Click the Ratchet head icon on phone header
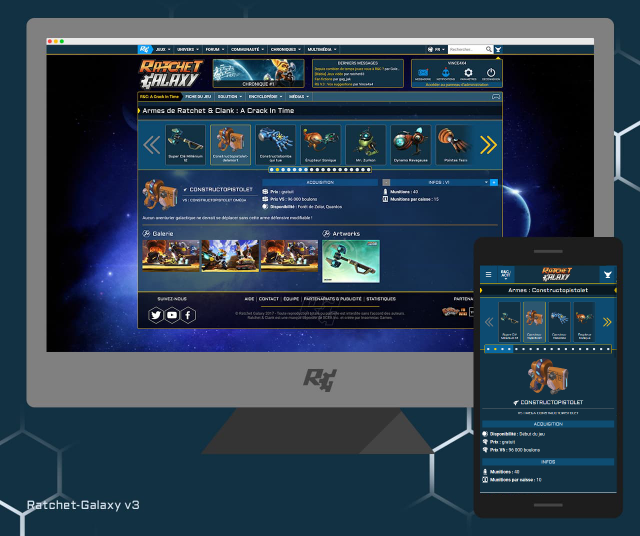640x536 pixels. [608, 274]
